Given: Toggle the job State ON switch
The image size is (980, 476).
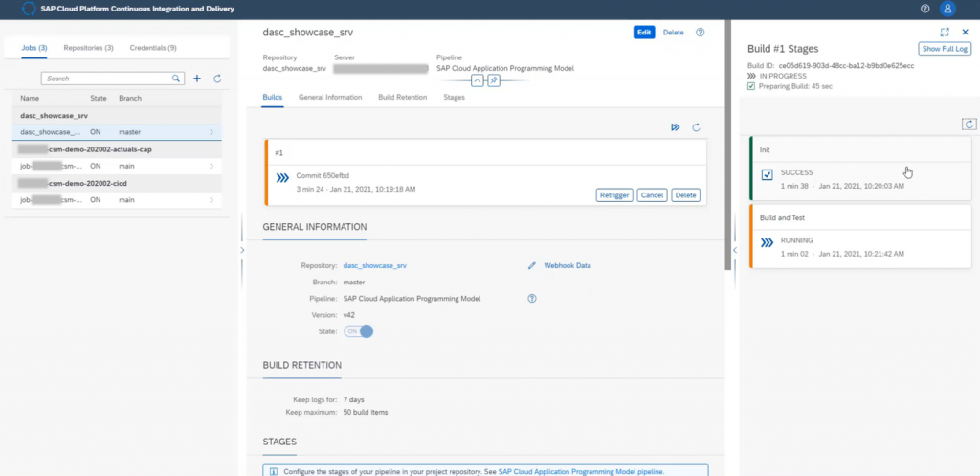Looking at the screenshot, I should 358,331.
